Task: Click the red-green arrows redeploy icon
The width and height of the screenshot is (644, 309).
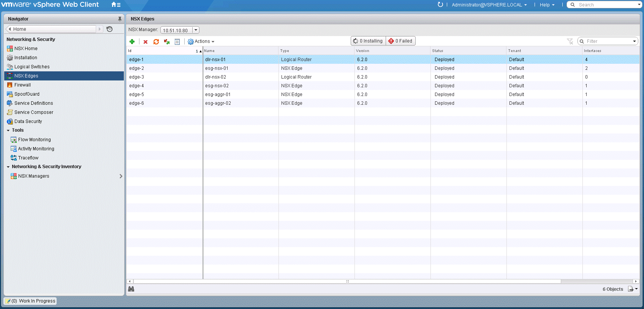Action: point(166,42)
